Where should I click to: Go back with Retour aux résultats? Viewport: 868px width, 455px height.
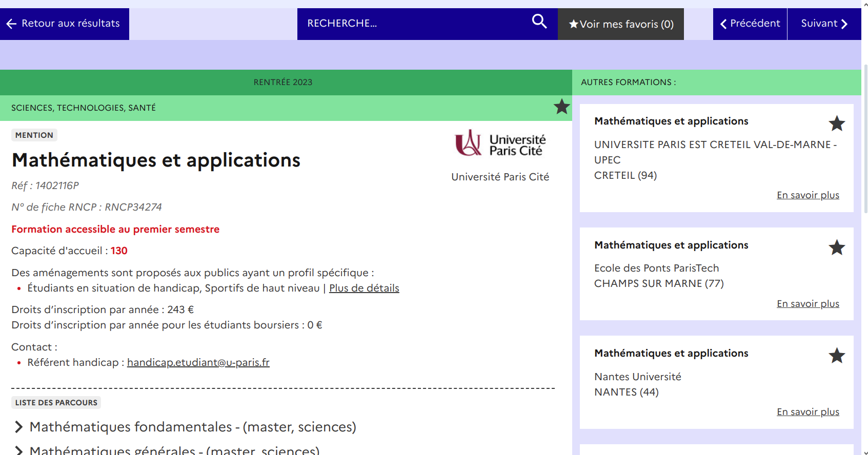[x=65, y=24]
